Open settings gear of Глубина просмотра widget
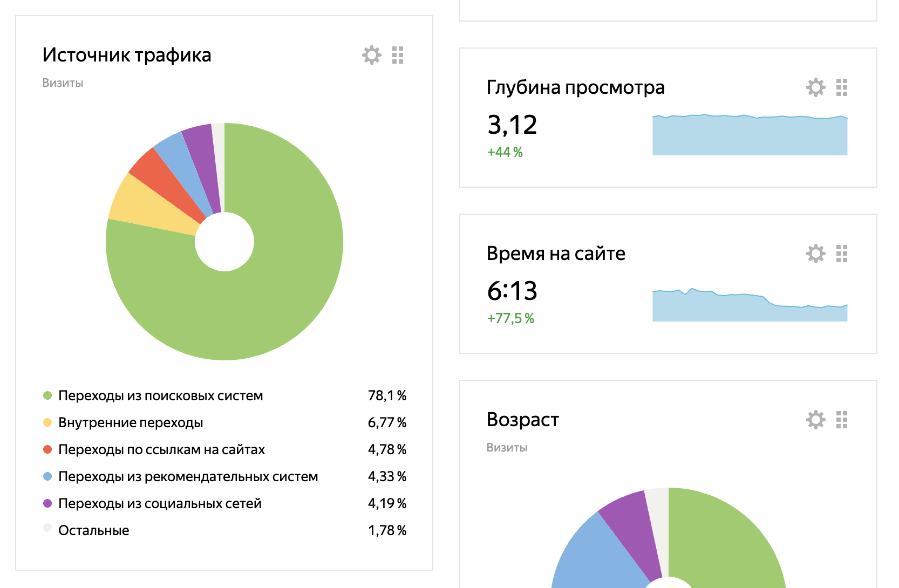The width and height of the screenshot is (899, 588). pyautogui.click(x=816, y=87)
